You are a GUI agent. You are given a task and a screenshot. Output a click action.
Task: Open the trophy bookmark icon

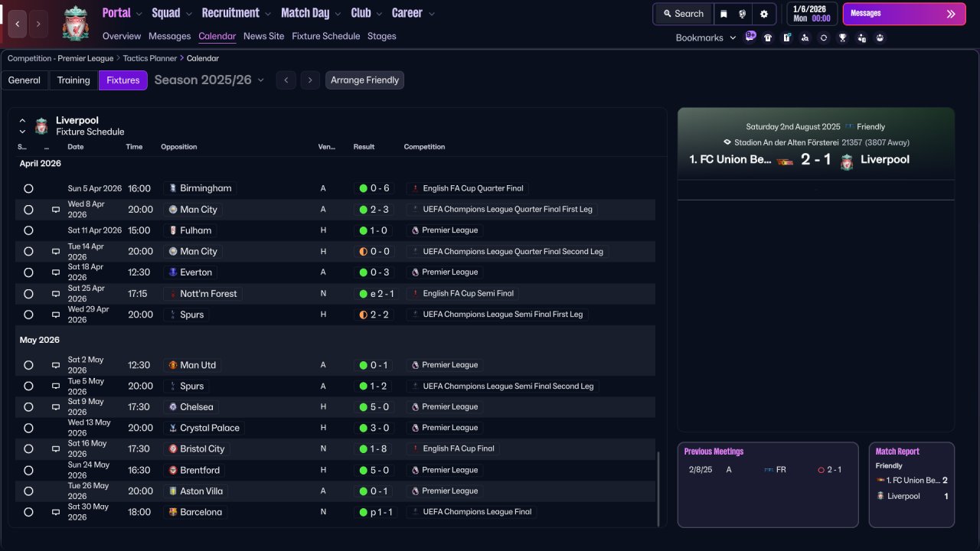(843, 37)
